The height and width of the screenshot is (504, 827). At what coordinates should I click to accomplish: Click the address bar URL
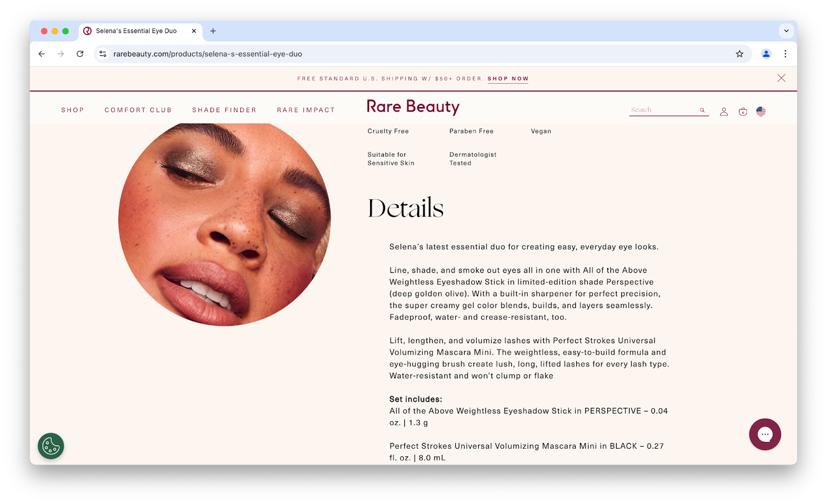(208, 54)
